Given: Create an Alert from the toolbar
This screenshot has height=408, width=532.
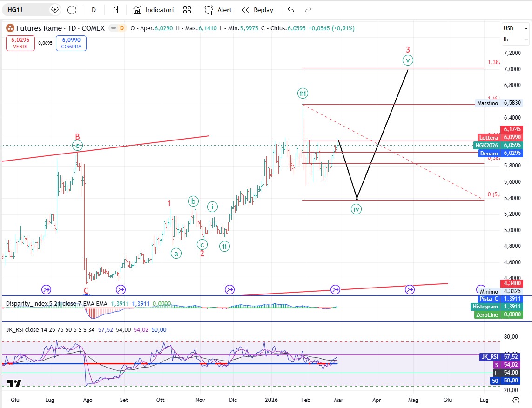Looking at the screenshot, I should pyautogui.click(x=218, y=10).
